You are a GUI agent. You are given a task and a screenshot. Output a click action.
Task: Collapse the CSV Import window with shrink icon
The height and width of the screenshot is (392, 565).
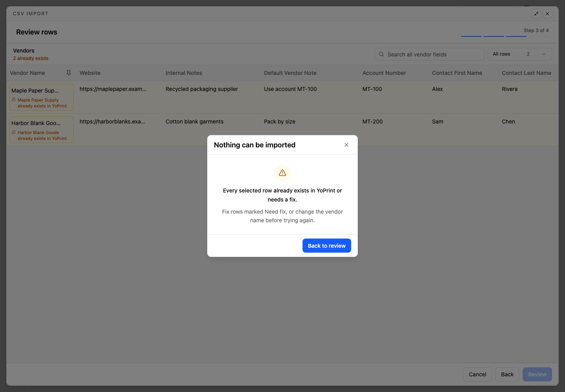536,14
